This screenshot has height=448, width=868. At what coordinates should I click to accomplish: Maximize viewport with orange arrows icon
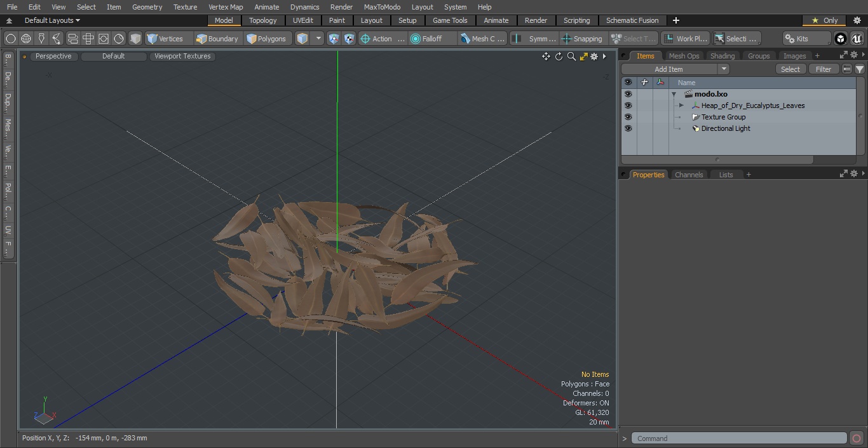pos(583,57)
